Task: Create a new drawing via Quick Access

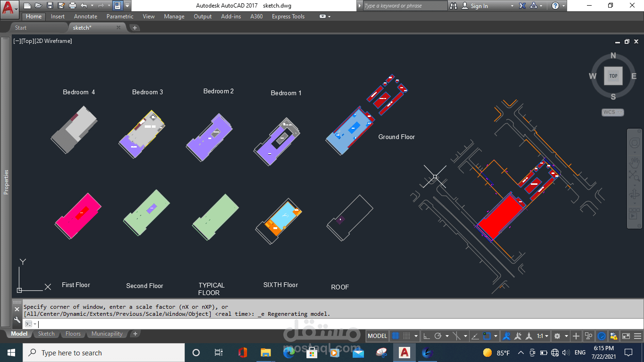Action: tap(27, 6)
